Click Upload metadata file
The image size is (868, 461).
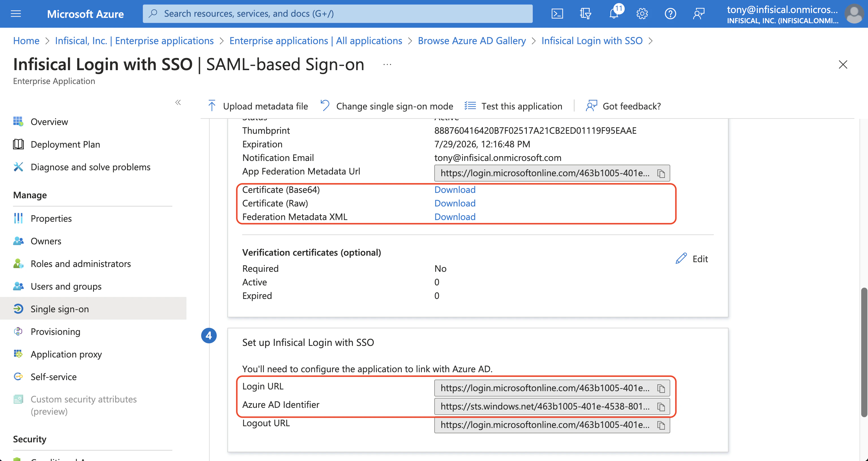click(x=258, y=106)
